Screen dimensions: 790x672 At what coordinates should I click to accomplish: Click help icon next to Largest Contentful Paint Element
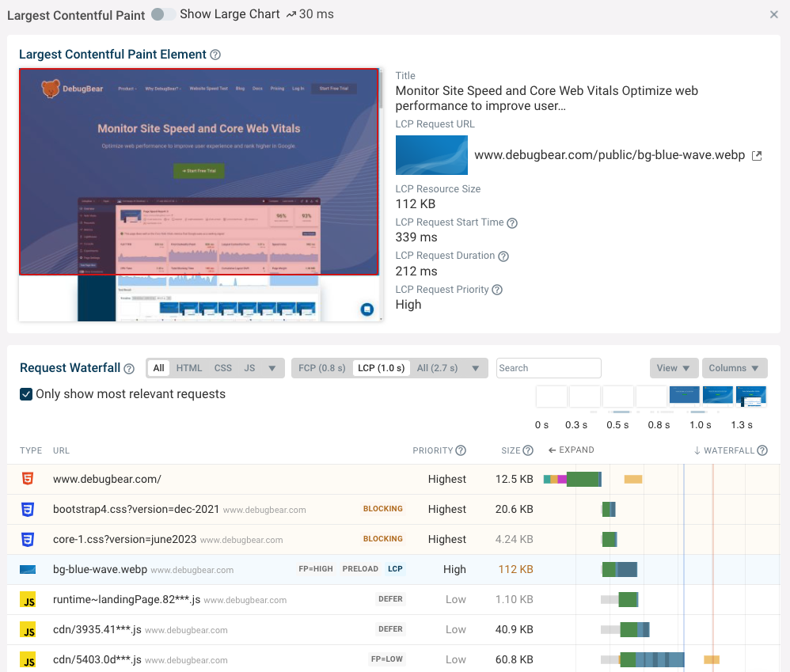[216, 55]
